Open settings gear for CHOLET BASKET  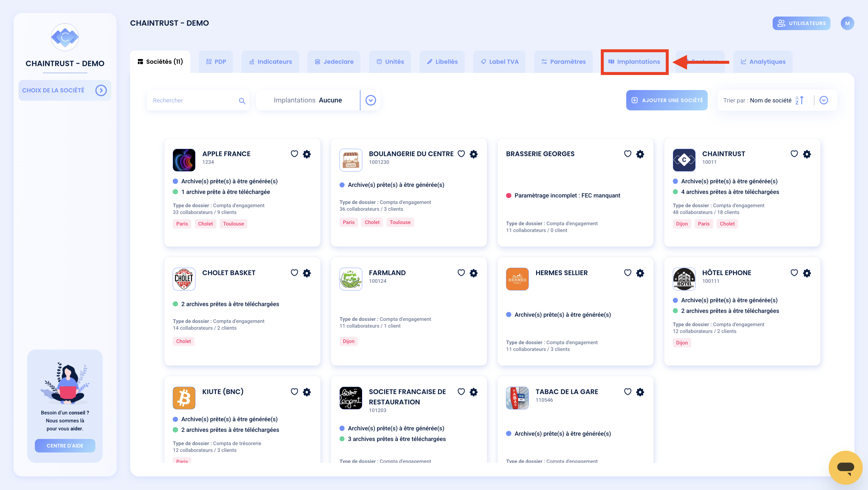307,273
